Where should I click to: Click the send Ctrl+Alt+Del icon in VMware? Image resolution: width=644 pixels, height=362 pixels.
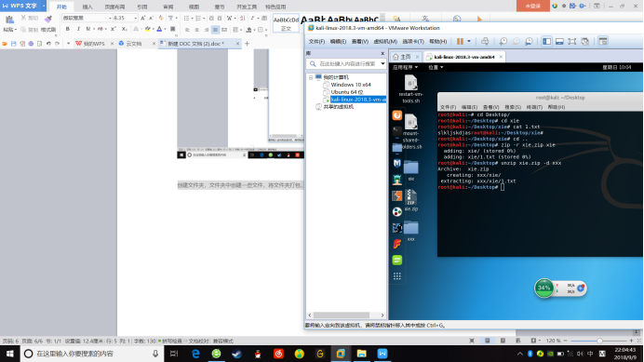[485, 41]
